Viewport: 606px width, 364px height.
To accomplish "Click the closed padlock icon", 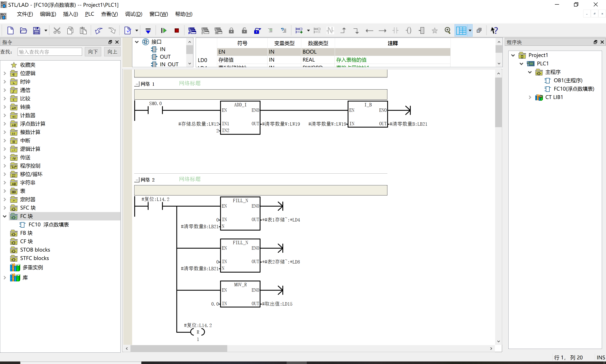I will pyautogui.click(x=231, y=30).
